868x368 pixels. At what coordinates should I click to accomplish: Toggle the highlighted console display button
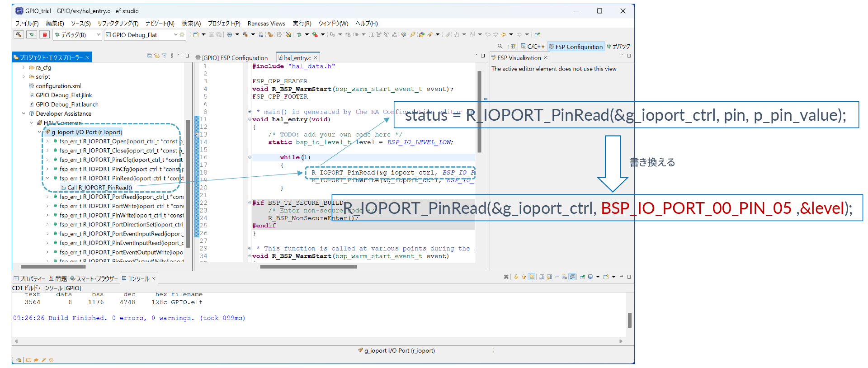(x=573, y=277)
